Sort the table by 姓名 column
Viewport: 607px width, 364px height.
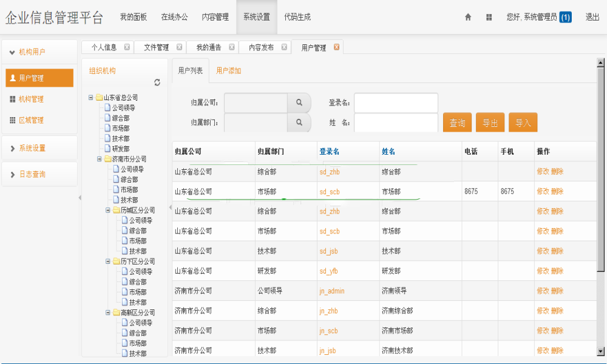[388, 152]
